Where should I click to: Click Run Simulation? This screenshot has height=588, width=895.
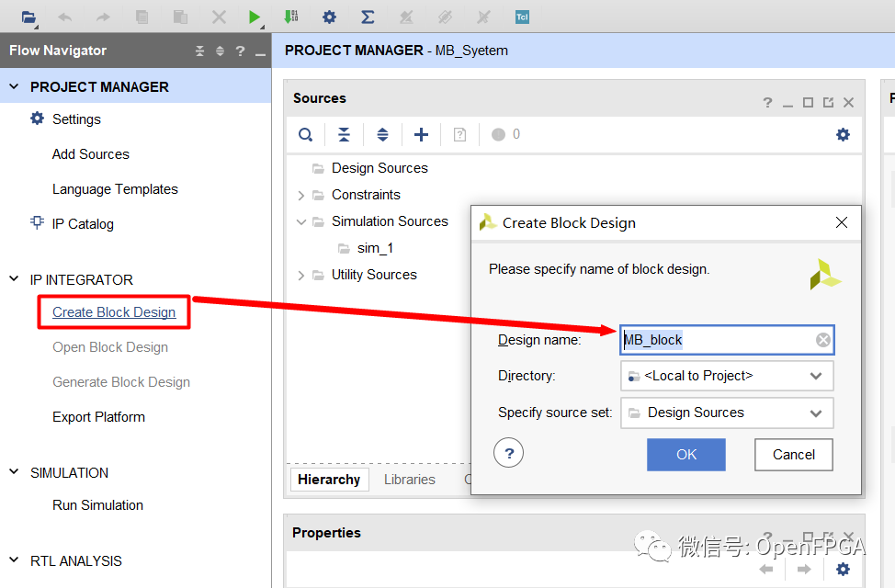97,505
